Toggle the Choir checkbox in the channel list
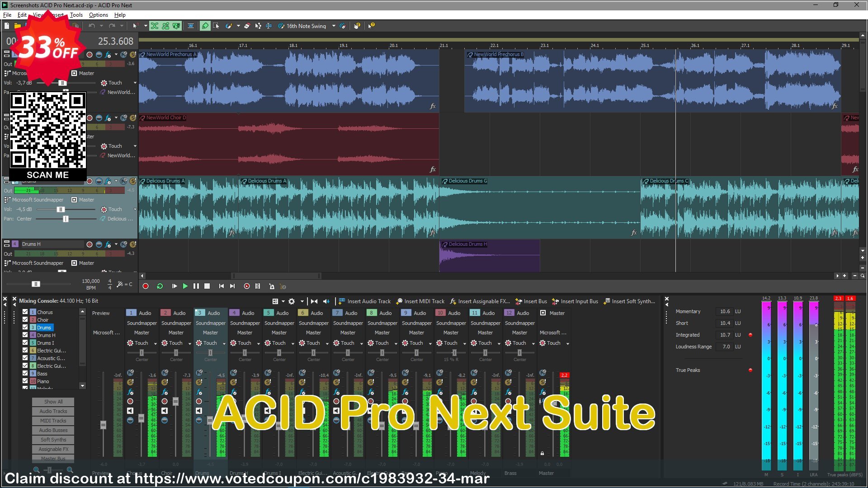Viewport: 868px width, 488px height. [25, 319]
